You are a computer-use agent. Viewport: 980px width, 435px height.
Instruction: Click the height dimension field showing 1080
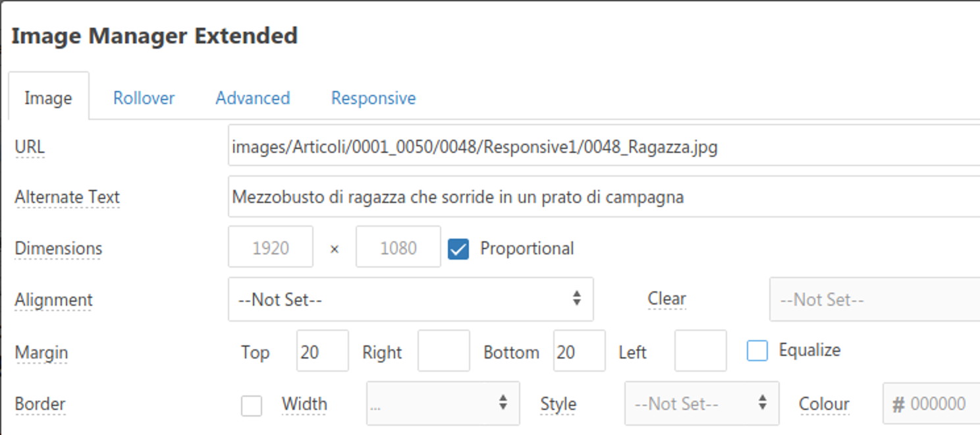click(398, 247)
